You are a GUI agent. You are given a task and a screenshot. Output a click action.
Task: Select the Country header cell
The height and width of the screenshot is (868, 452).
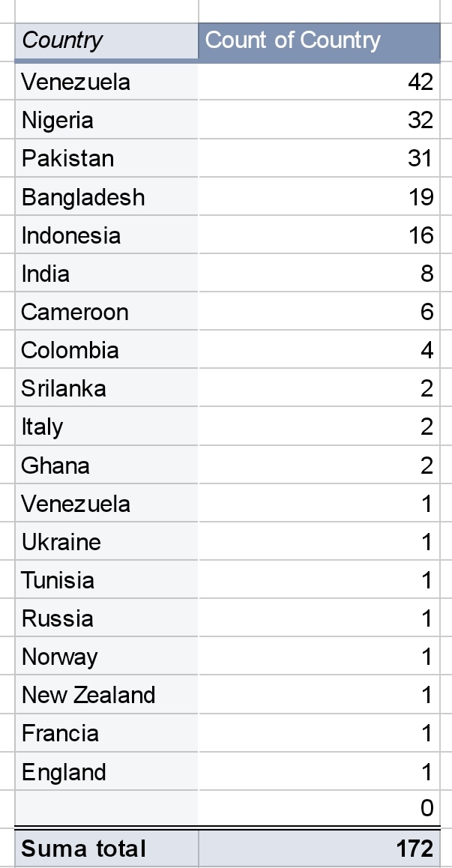tap(106, 41)
